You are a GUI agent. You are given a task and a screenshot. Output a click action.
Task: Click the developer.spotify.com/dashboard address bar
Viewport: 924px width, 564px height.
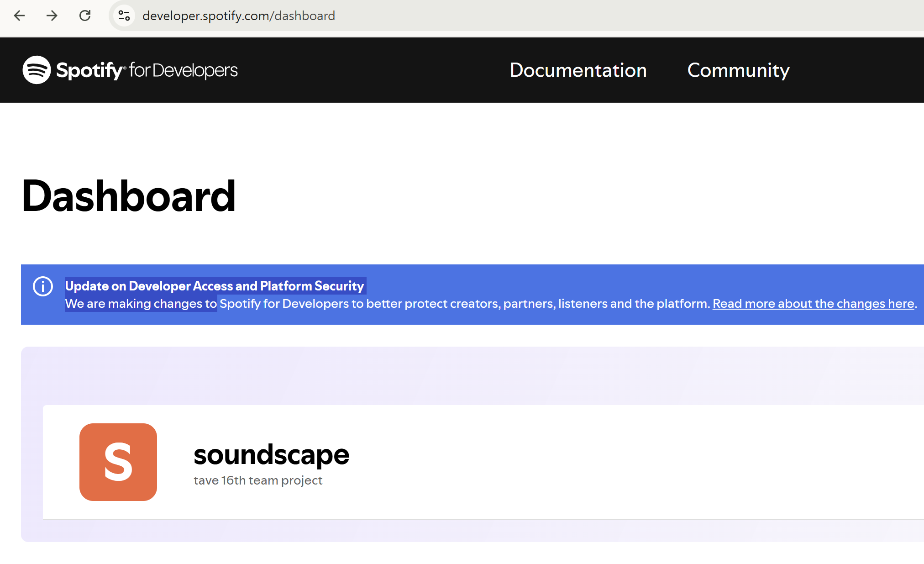(x=238, y=16)
